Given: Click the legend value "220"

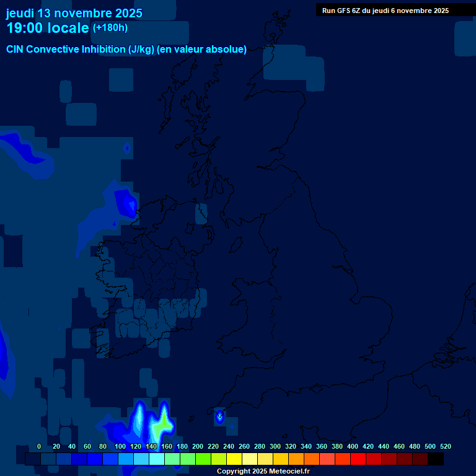Looking at the screenshot, I should [213, 446].
